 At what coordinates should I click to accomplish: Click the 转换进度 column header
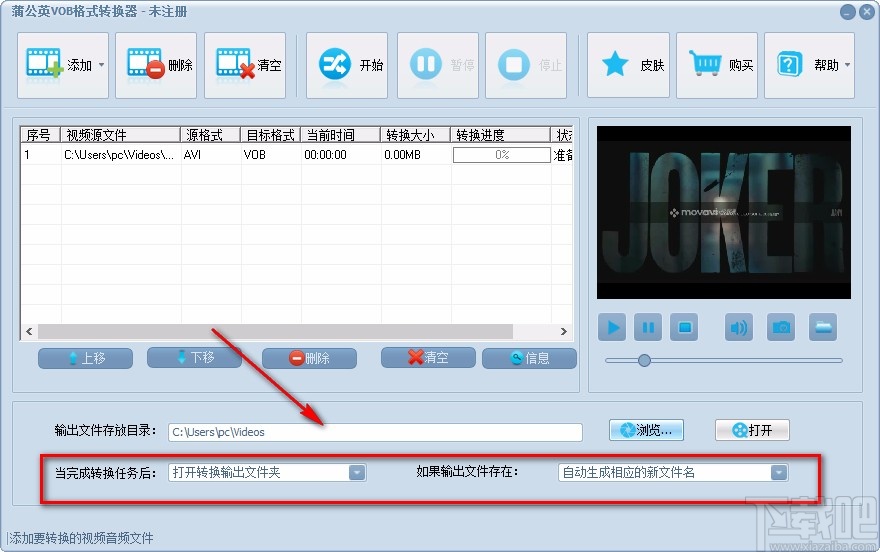click(501, 135)
